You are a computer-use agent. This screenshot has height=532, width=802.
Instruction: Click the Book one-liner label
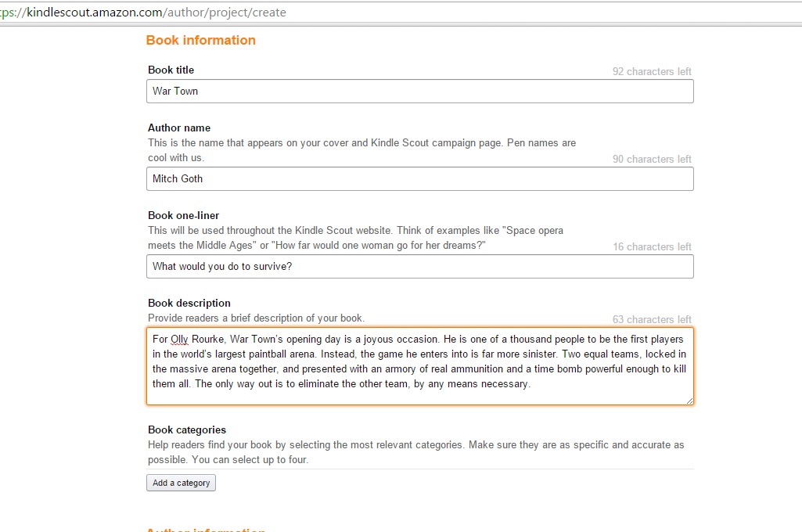(184, 216)
